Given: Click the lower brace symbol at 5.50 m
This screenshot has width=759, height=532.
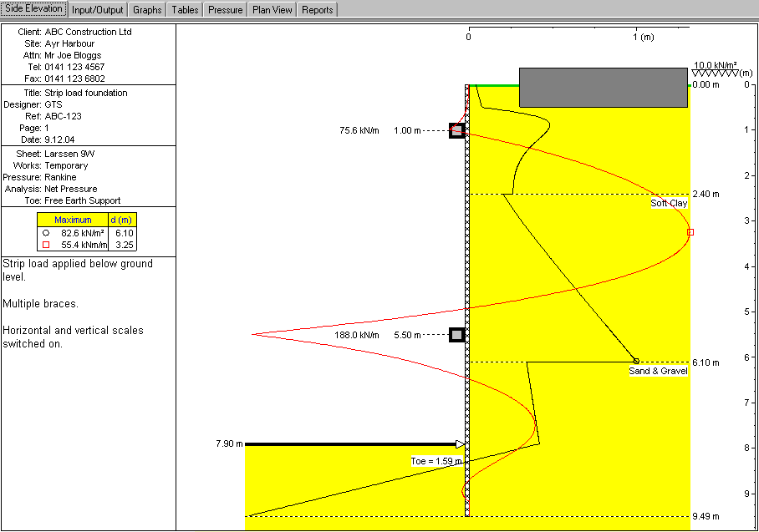Looking at the screenshot, I should click(456, 335).
